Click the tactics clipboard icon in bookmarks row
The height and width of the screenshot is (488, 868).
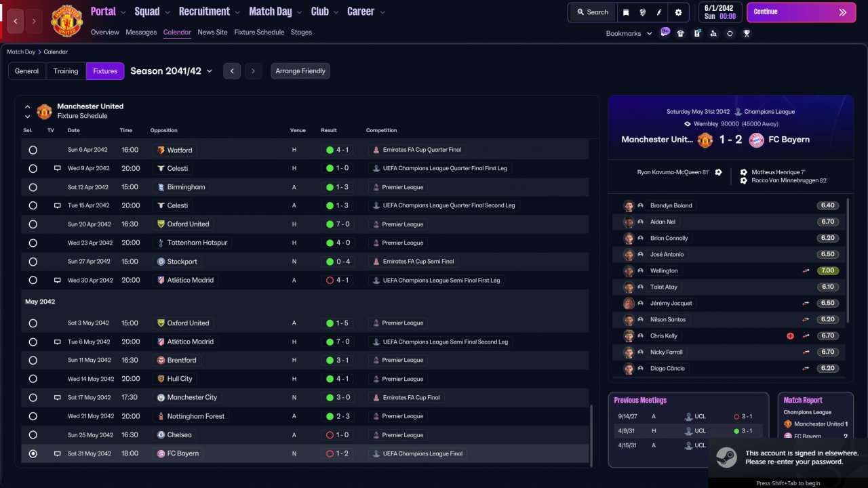(x=697, y=33)
